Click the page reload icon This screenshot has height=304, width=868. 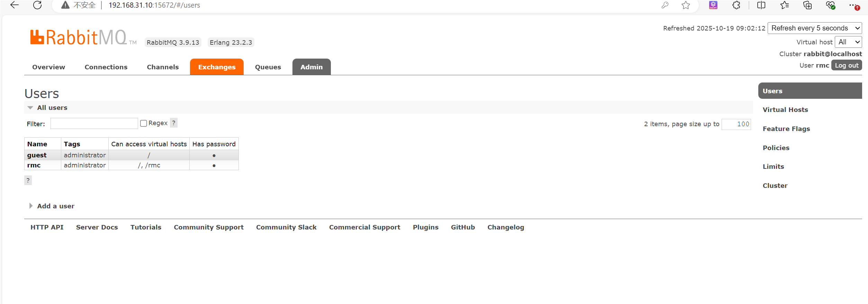click(x=37, y=5)
